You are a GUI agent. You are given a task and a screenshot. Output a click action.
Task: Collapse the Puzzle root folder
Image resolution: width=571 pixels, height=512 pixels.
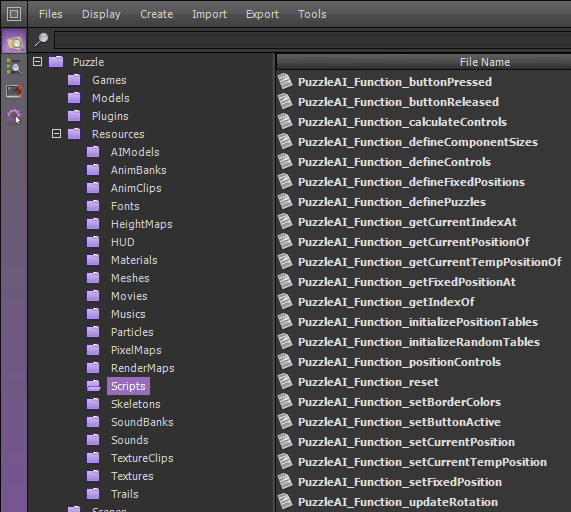click(x=38, y=62)
